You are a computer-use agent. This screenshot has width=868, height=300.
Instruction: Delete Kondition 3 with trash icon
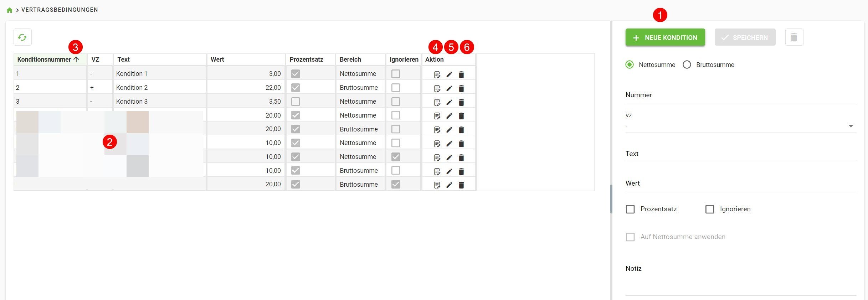tap(461, 102)
